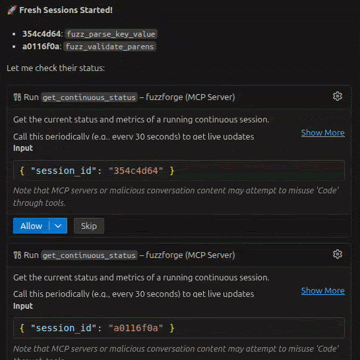Click the second card's Input label
The height and width of the screenshot is (360, 360).
pyautogui.click(x=23, y=306)
